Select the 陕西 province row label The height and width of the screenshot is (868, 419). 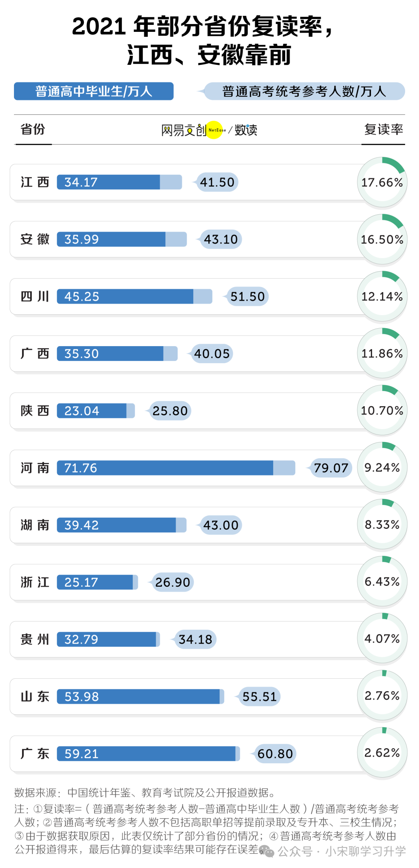coord(35,411)
